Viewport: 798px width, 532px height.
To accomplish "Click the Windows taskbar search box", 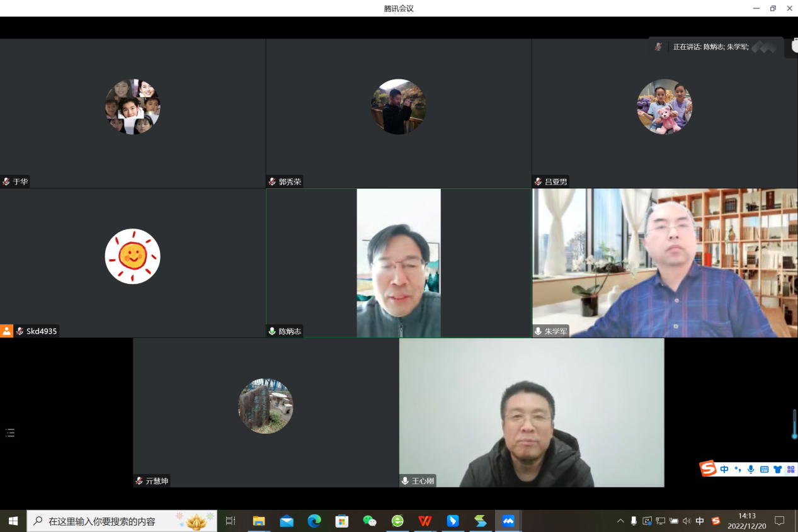I will pyautogui.click(x=122, y=521).
